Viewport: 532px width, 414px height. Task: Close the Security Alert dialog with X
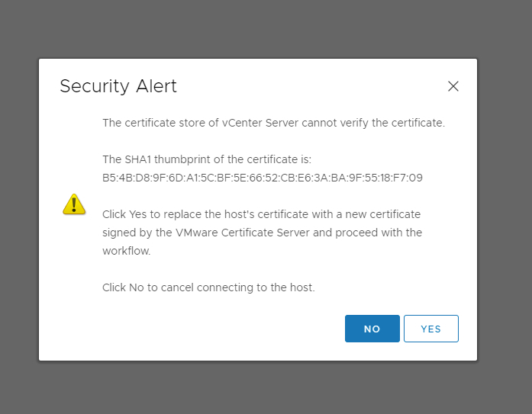coord(453,86)
